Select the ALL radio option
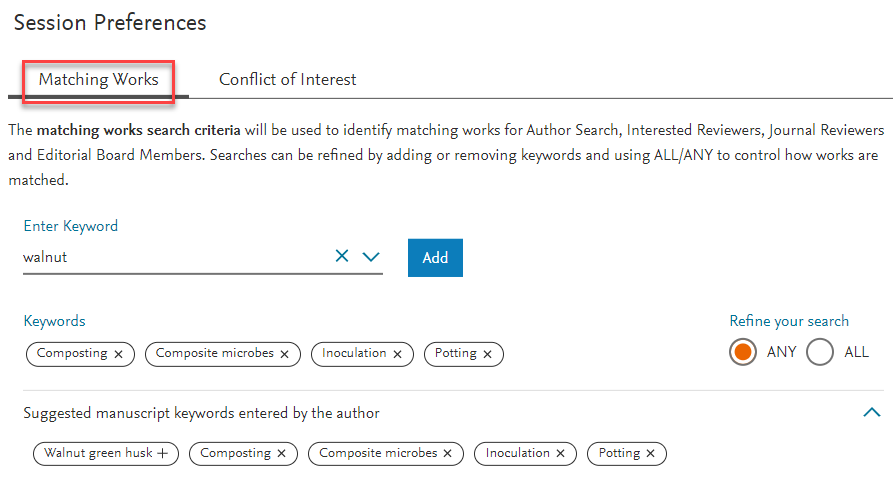The width and height of the screenshot is (893, 479). coord(820,352)
